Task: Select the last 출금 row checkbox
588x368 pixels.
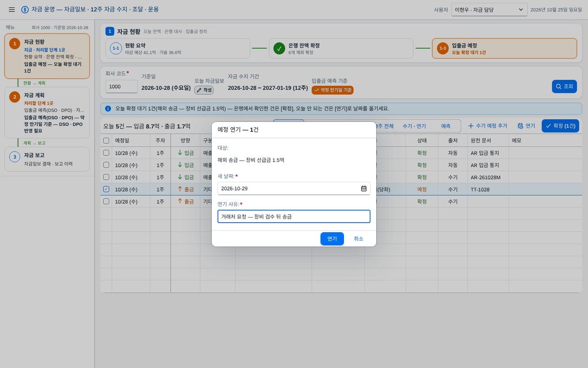Action: 106,201
